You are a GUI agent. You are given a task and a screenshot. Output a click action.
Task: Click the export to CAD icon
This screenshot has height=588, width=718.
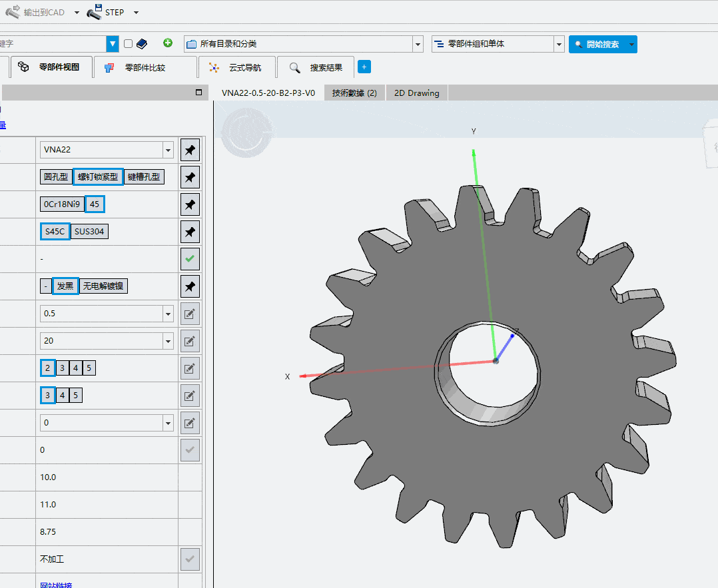[x=13, y=12]
